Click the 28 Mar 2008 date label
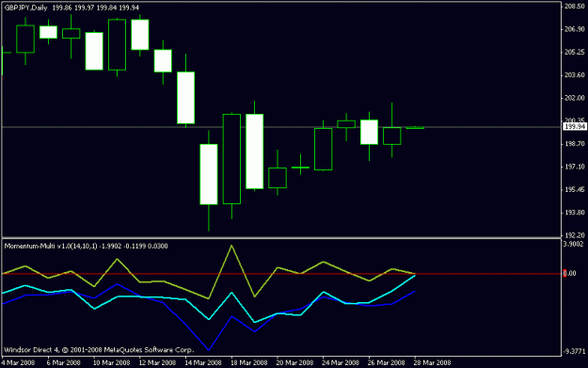This screenshot has width=588, height=368. pos(432,362)
